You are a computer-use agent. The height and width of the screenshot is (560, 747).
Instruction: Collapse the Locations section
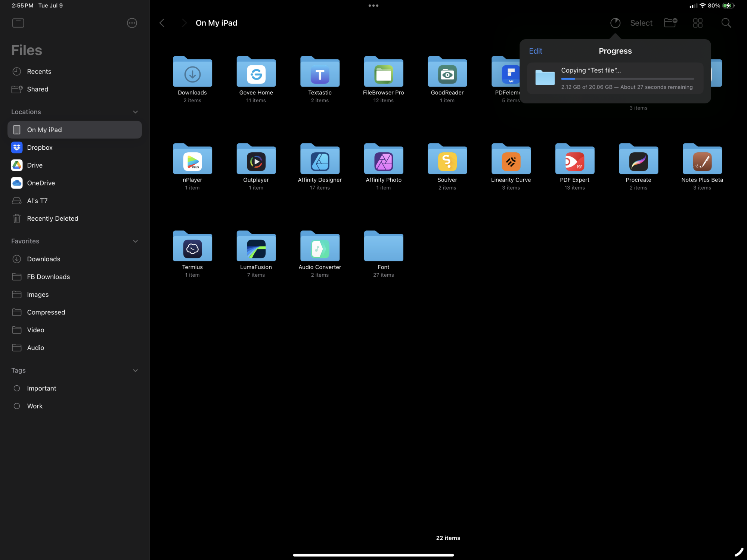click(135, 112)
